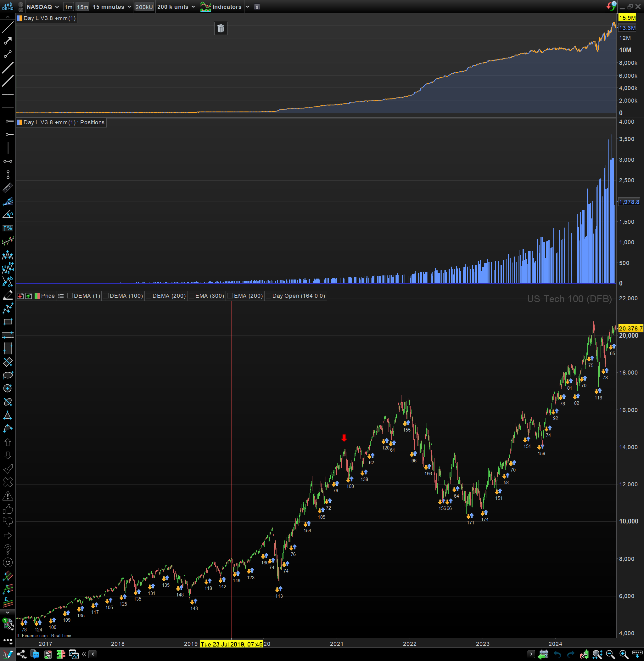Click the 200kU units shortcut button

point(144,7)
